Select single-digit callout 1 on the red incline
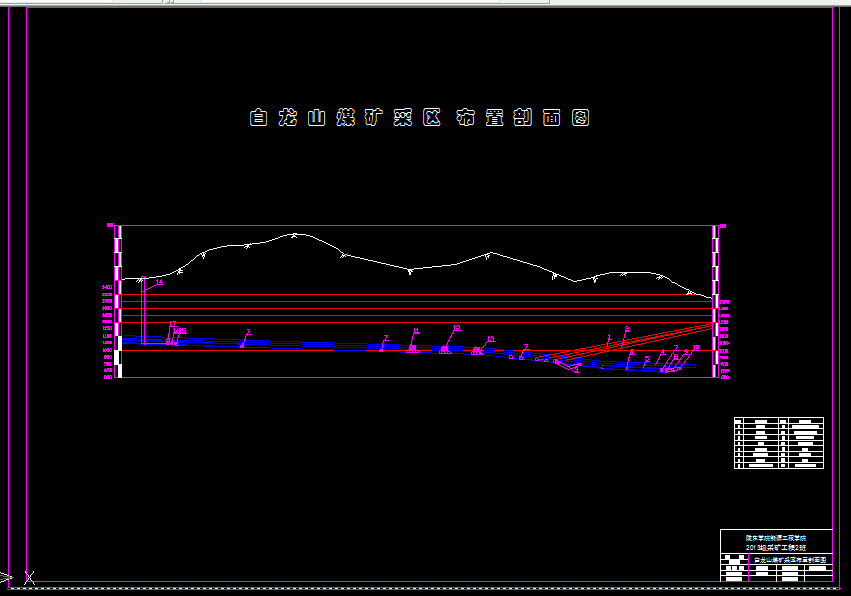The width and height of the screenshot is (851, 596). (609, 337)
